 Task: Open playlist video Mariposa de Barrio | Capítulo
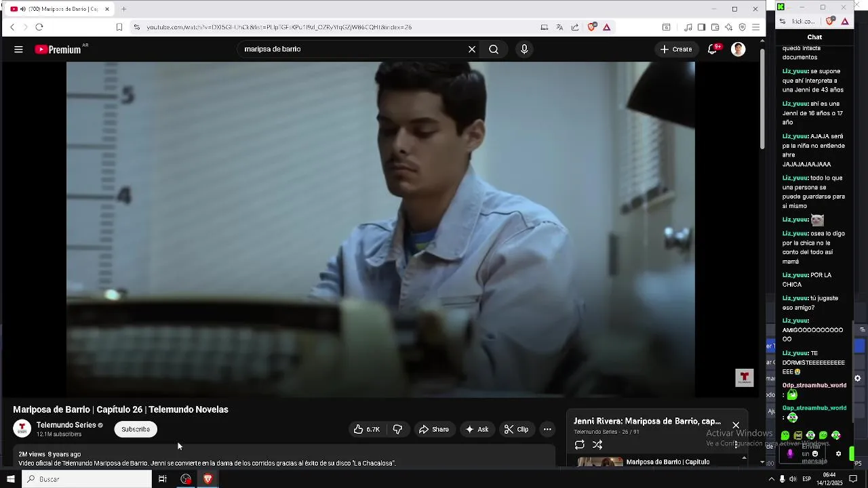tap(668, 462)
